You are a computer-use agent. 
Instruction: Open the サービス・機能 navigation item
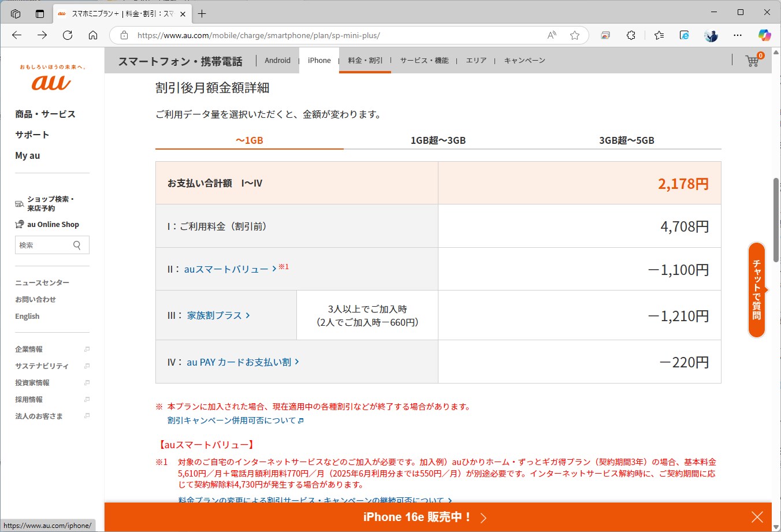click(x=425, y=60)
